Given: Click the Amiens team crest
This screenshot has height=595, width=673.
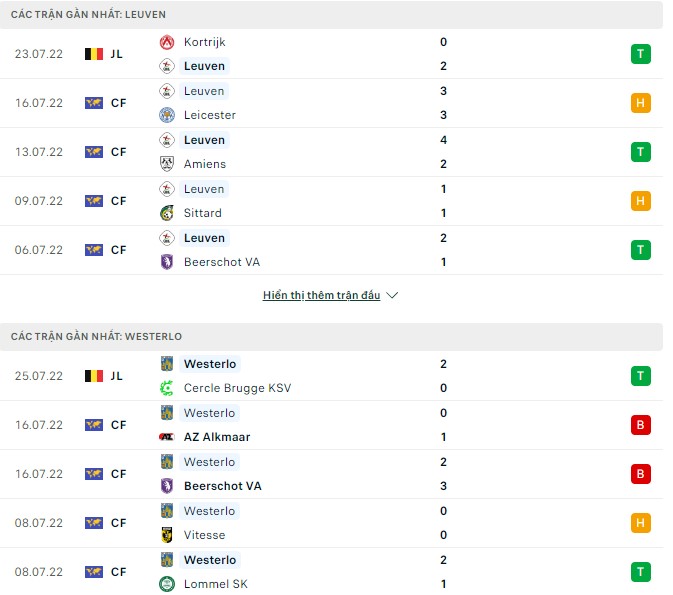Looking at the screenshot, I should point(167,164).
